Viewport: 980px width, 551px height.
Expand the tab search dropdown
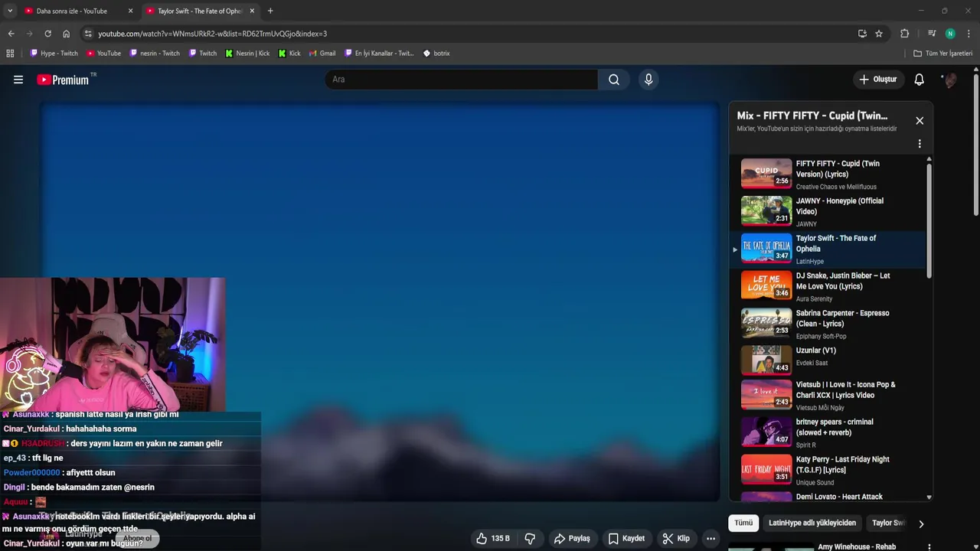click(9, 11)
